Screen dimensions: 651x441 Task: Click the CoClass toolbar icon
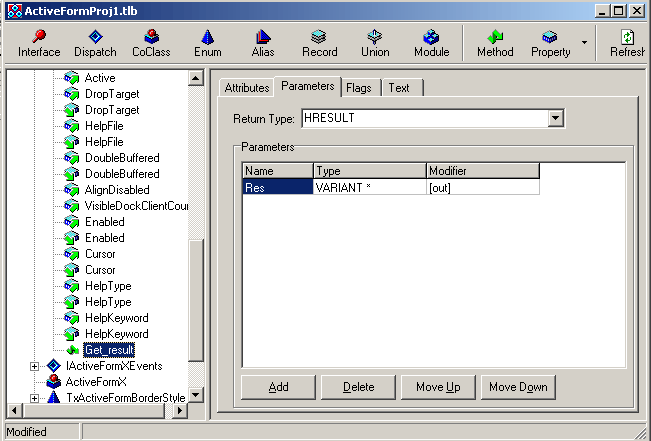pyautogui.click(x=151, y=43)
